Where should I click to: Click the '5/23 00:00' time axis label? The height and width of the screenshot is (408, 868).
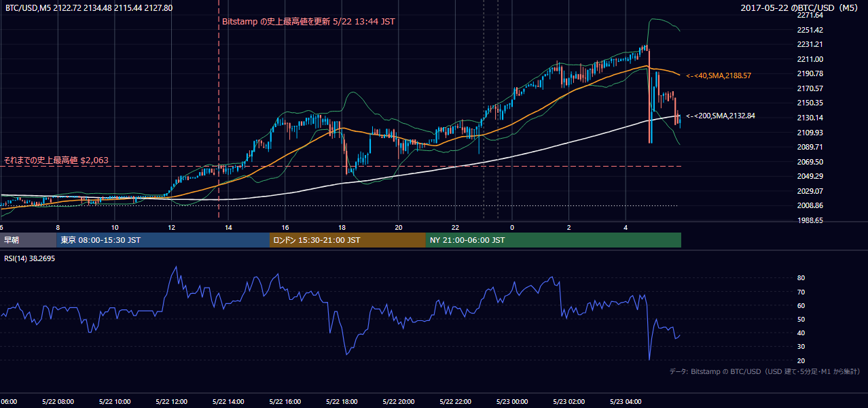point(512,402)
